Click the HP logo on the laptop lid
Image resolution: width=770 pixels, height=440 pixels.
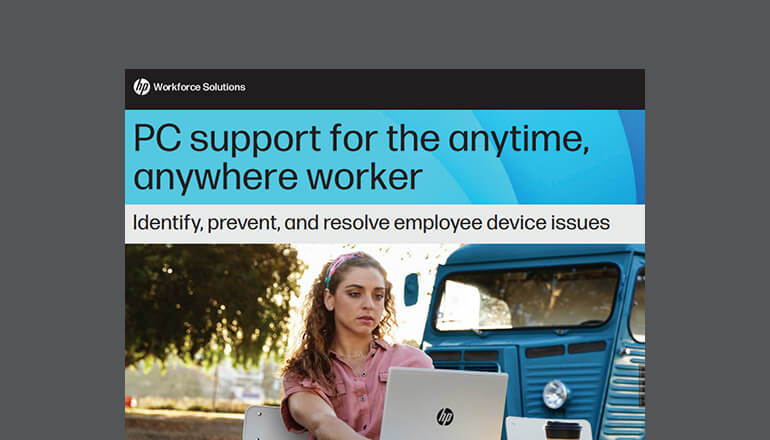tap(445, 416)
